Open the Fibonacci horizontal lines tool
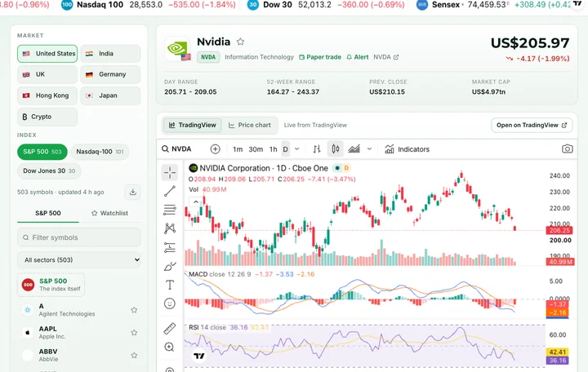588x372 pixels. (170, 210)
